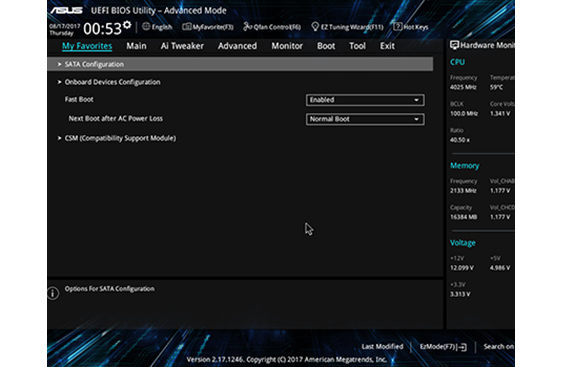
Task: Select the Advanced tab
Action: coord(237,46)
